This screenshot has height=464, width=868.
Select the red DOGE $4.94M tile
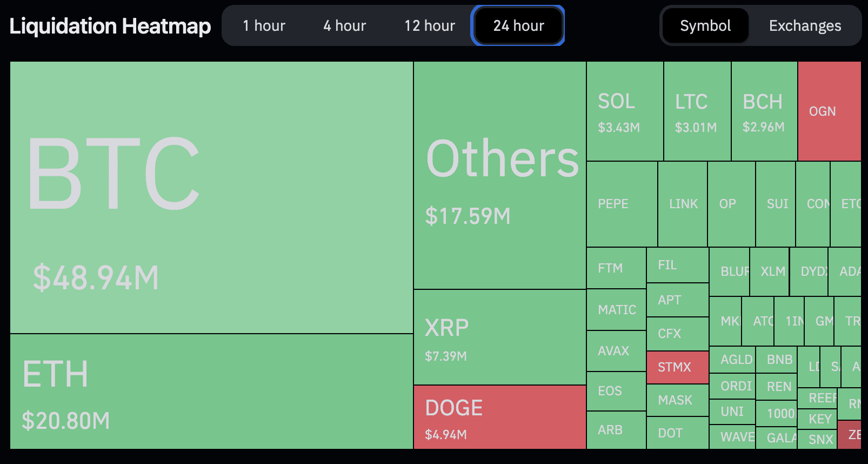[x=500, y=417]
